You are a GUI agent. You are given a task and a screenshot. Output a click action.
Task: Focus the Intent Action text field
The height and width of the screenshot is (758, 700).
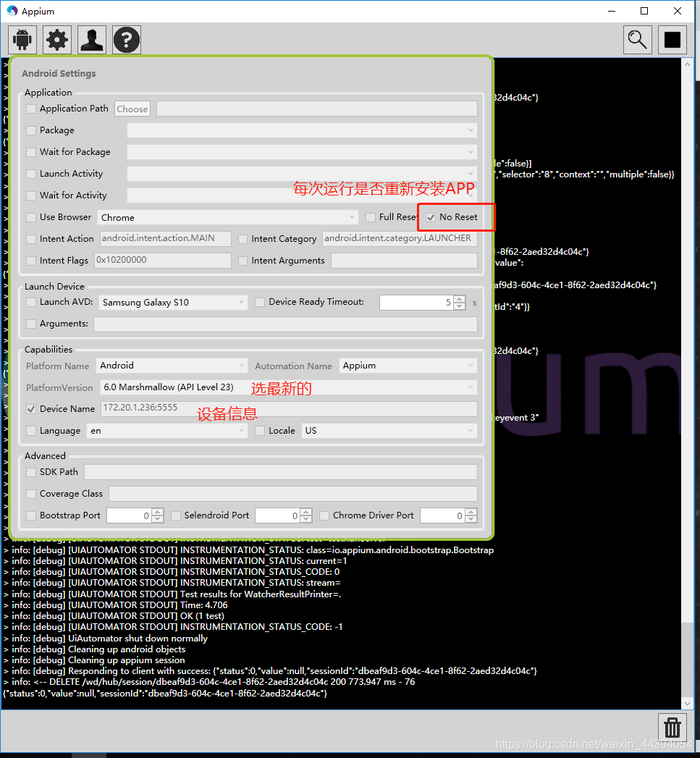point(165,239)
